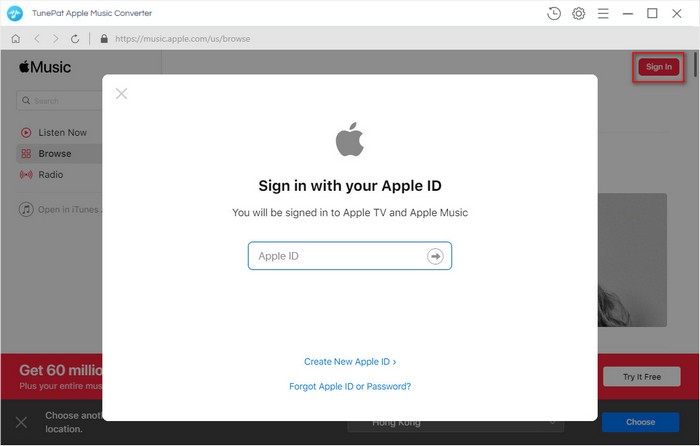The image size is (700, 446).
Task: Click the Browse grid icon
Action: coord(26,154)
